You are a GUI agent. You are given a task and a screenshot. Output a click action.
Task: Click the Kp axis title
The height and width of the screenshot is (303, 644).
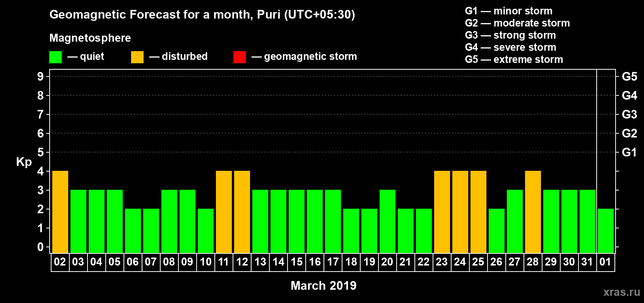tap(24, 162)
